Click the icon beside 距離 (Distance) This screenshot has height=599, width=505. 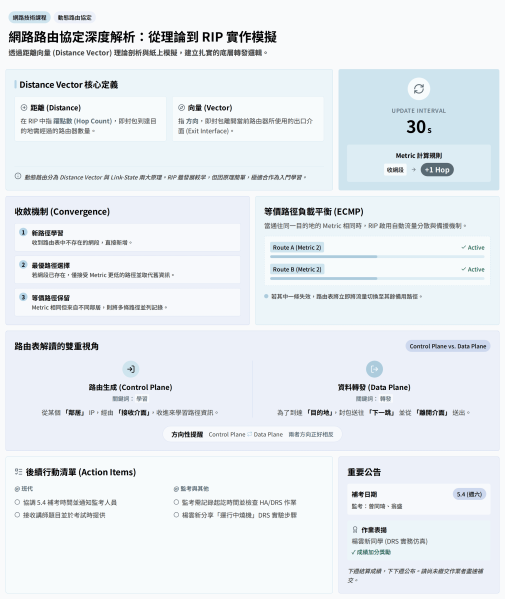click(24, 108)
